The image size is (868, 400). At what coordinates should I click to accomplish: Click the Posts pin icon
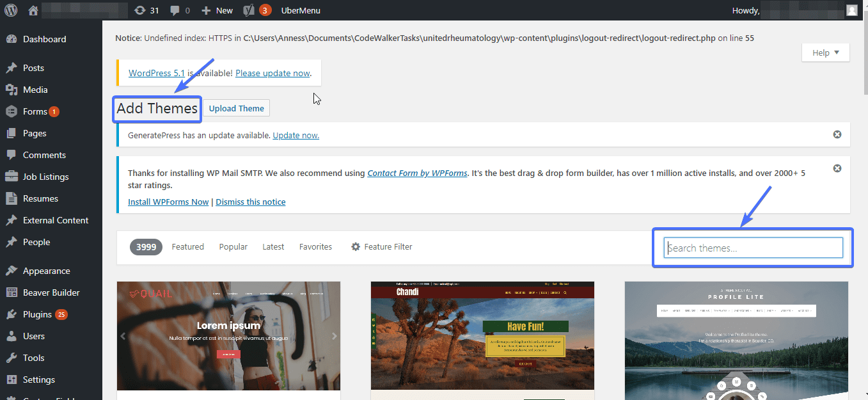click(12, 68)
